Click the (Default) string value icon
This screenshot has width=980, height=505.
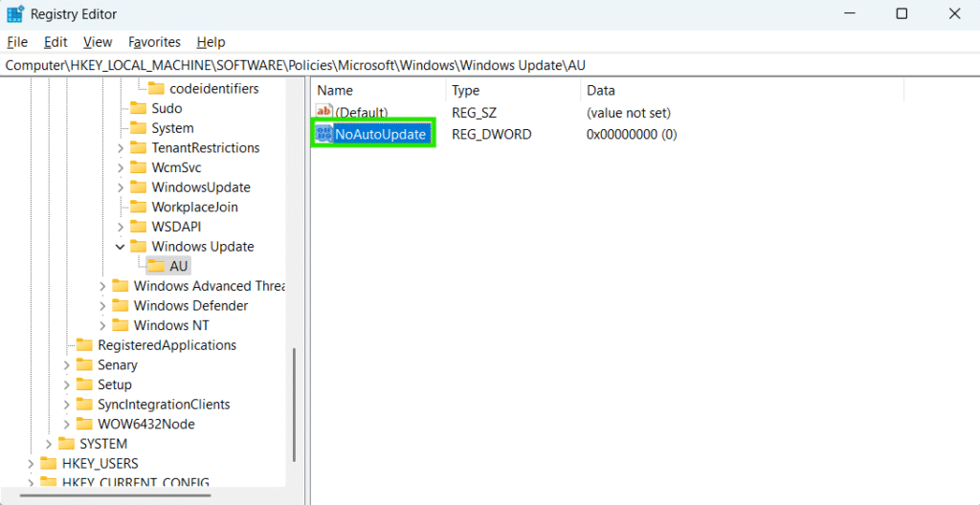coord(323,113)
